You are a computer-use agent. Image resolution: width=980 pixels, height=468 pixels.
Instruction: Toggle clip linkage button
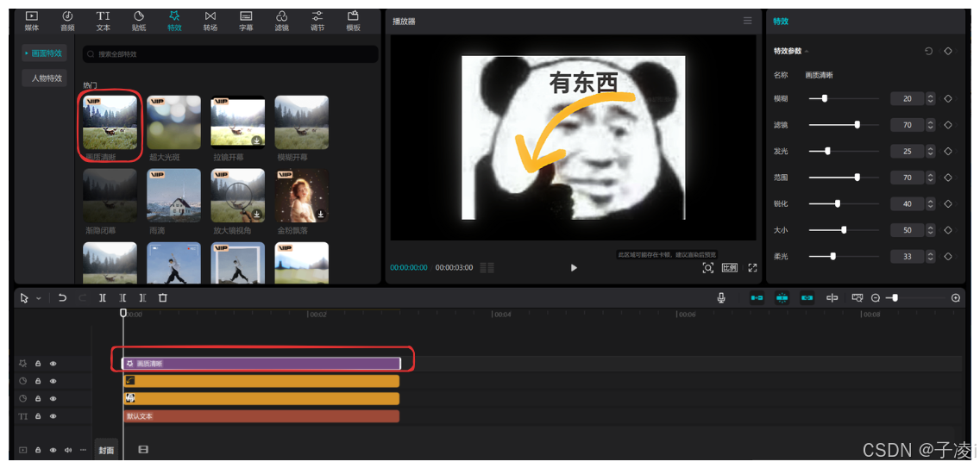(x=807, y=298)
